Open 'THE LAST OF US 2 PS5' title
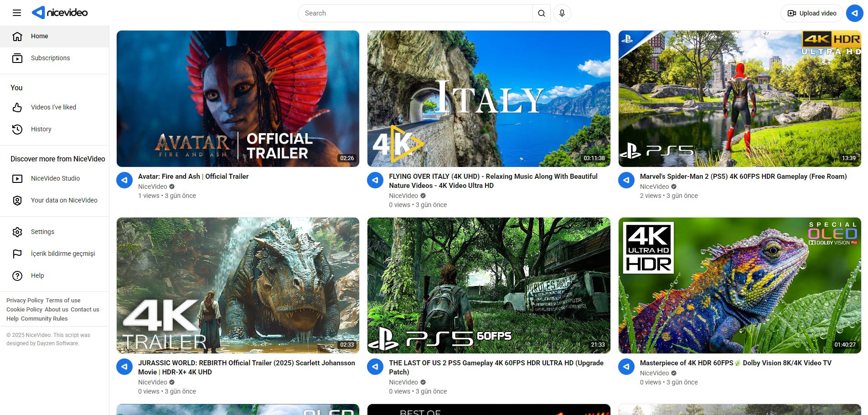This screenshot has width=868, height=415. click(496, 368)
